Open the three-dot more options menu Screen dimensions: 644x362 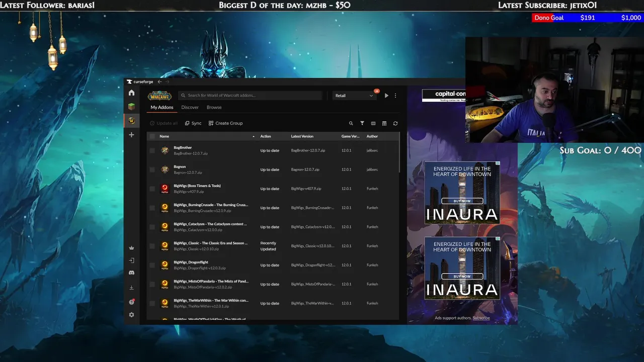pyautogui.click(x=395, y=96)
